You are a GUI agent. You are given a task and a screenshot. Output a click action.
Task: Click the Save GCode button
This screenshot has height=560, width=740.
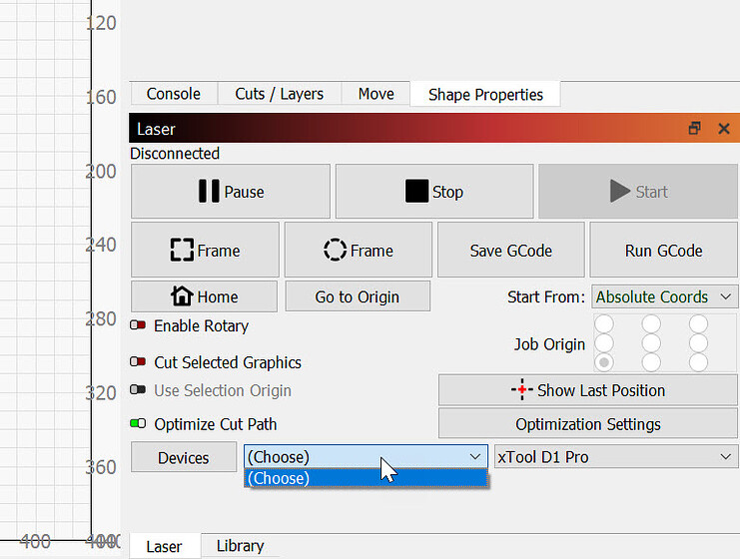pos(510,251)
